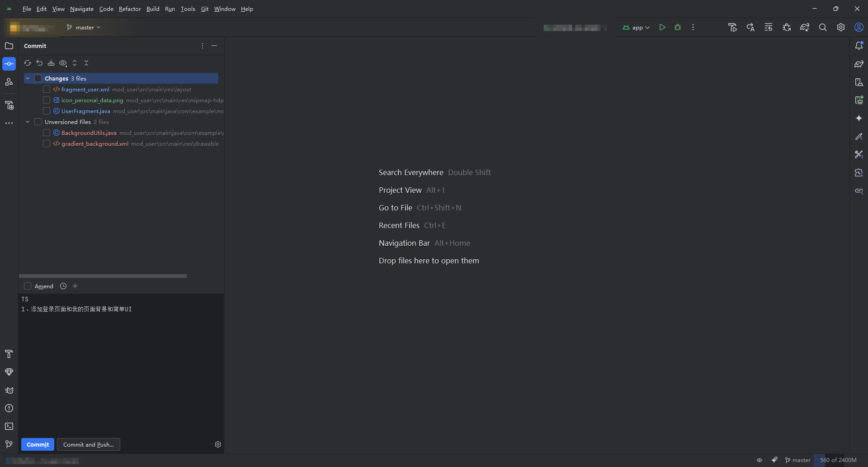Collapse all nodes in the Commit tree
Screen dimensions: 868x467
coord(86,63)
